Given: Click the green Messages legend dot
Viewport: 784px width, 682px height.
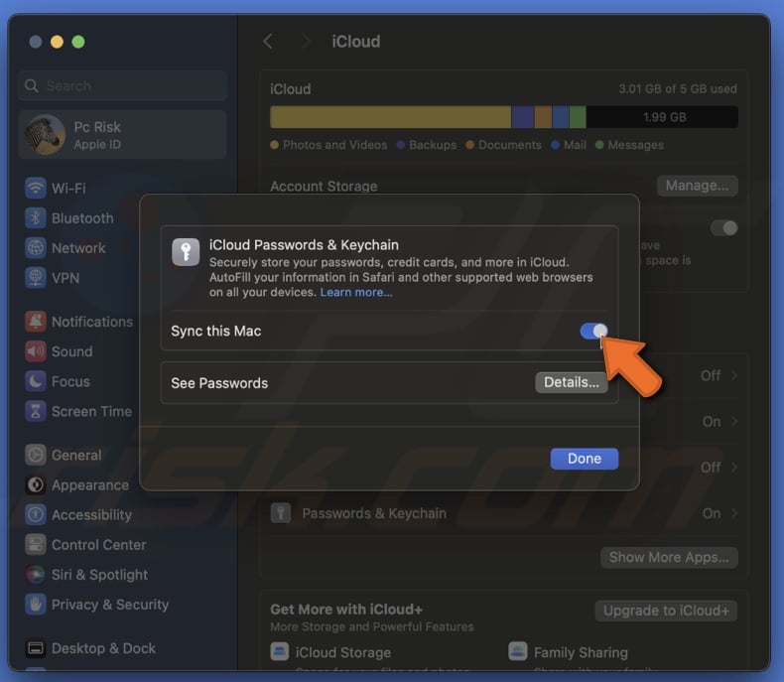Looking at the screenshot, I should 599,145.
